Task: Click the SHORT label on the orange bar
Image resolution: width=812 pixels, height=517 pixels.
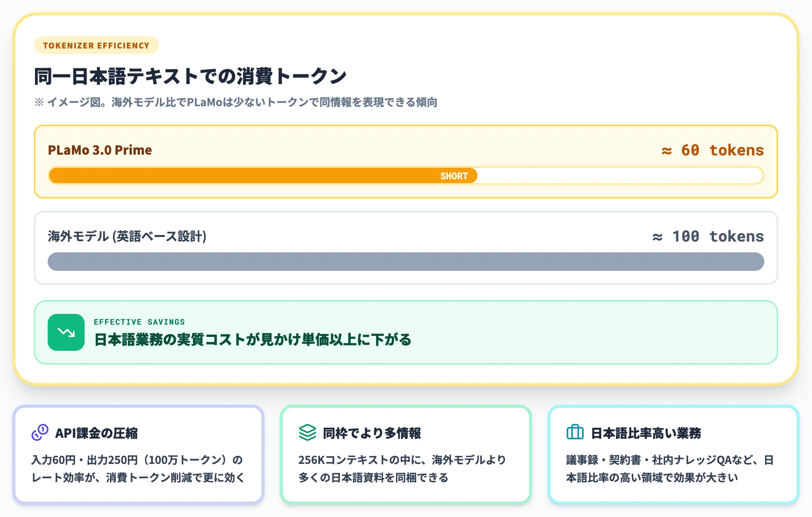Action: pyautogui.click(x=454, y=176)
